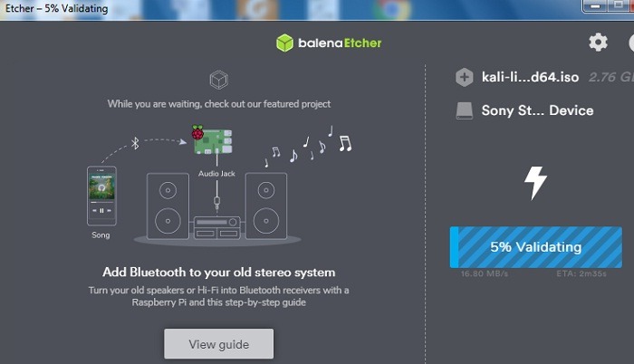Image resolution: width=634 pixels, height=364 pixels.
Task: Click the Etcher – 5% Validating title bar
Action: 56,8
